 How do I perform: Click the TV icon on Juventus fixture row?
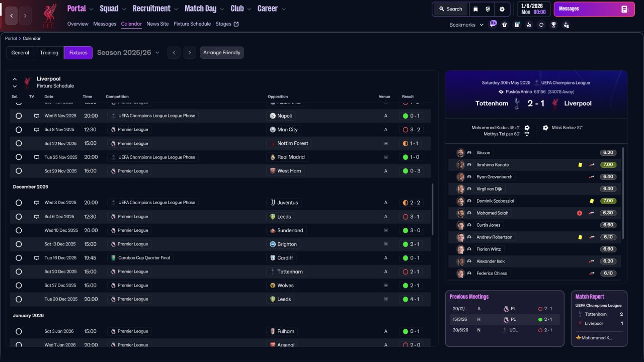[36, 203]
